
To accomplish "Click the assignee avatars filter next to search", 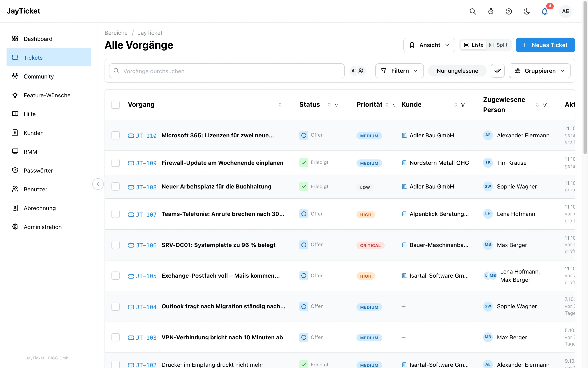I will (358, 71).
